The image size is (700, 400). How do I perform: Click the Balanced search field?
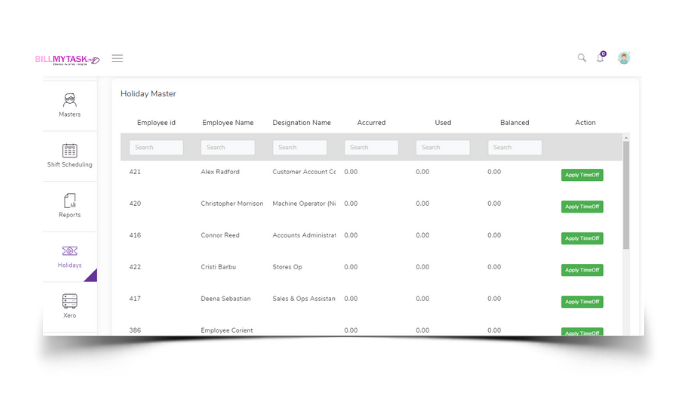515,147
